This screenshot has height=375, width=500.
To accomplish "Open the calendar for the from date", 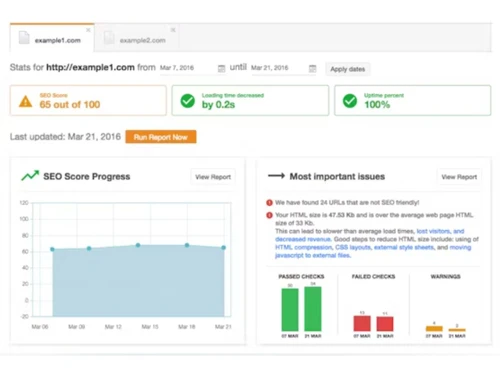I will pyautogui.click(x=221, y=69).
